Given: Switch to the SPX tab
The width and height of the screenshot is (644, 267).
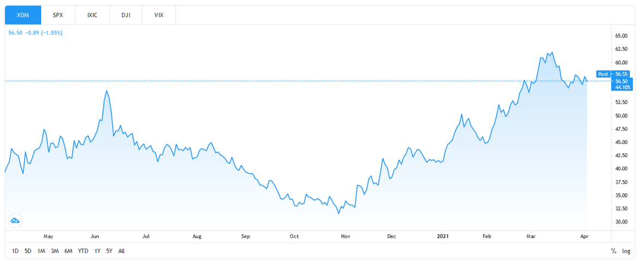Looking at the screenshot, I should coord(58,14).
